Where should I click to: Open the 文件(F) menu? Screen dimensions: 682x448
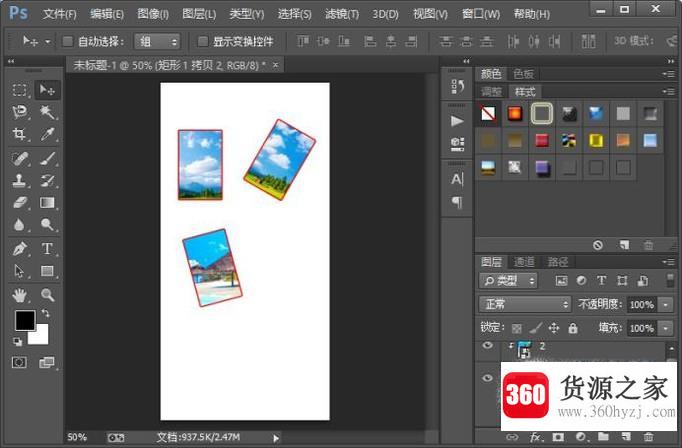pyautogui.click(x=60, y=14)
